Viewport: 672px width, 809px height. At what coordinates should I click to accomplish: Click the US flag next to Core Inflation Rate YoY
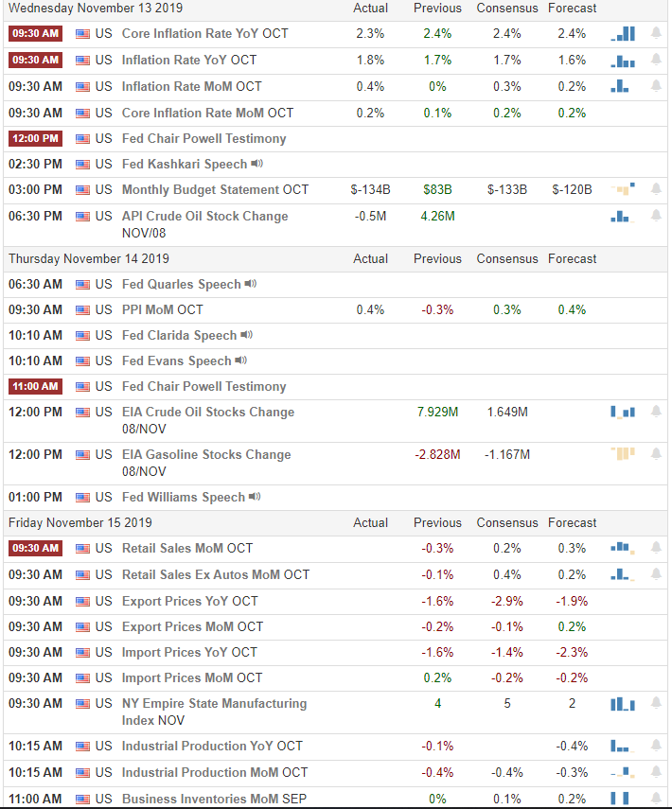[x=81, y=33]
